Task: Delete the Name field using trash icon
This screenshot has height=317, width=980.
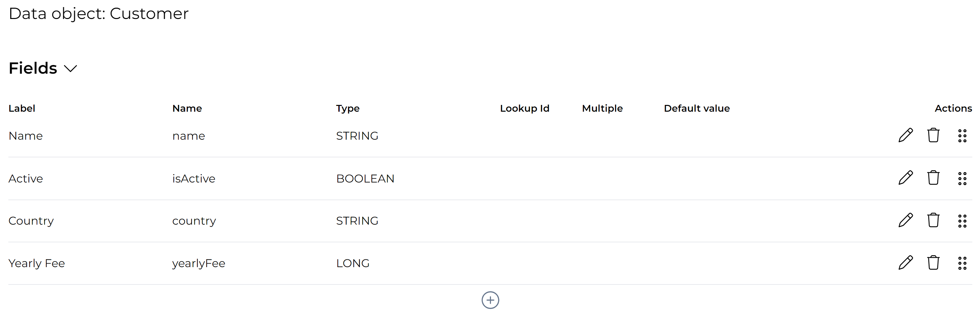Action: point(934,135)
